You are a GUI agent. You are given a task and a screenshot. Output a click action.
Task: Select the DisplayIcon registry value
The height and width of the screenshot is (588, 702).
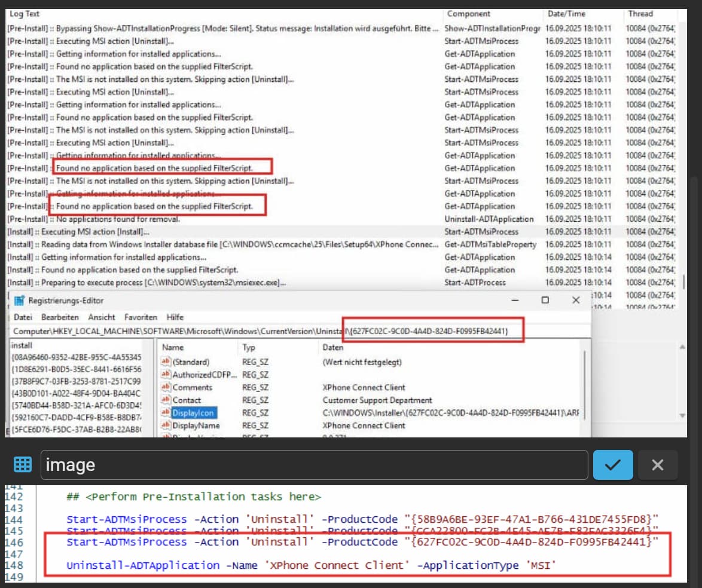(x=193, y=412)
